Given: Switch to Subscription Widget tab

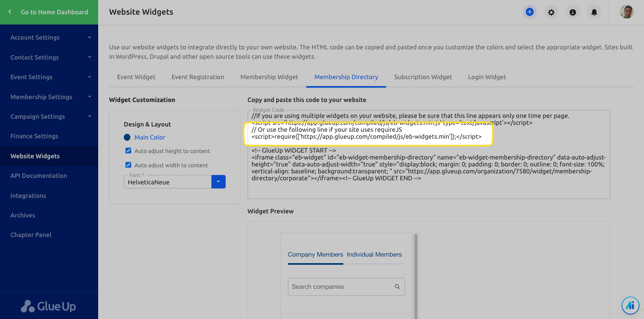Looking at the screenshot, I should (423, 77).
